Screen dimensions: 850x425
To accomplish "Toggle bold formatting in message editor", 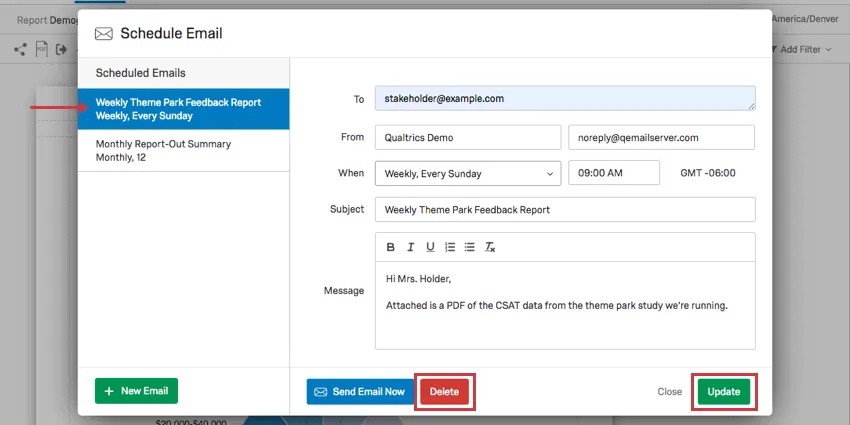I will pyautogui.click(x=391, y=247).
